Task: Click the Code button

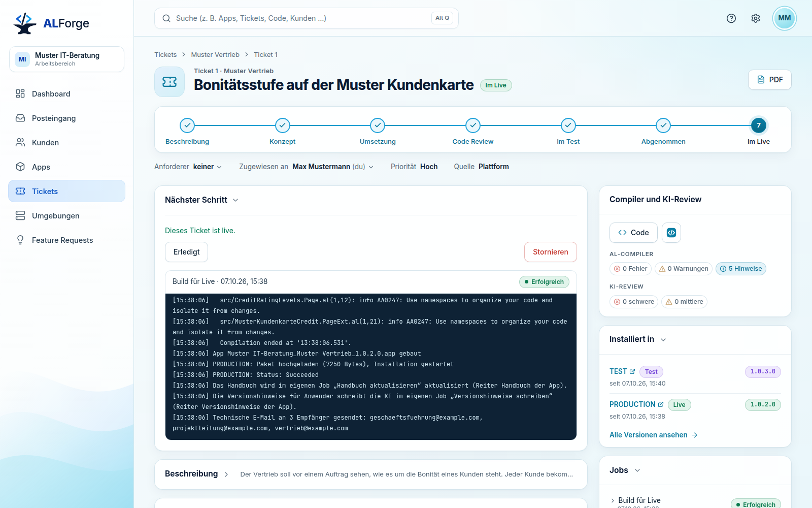Action: coord(633,233)
